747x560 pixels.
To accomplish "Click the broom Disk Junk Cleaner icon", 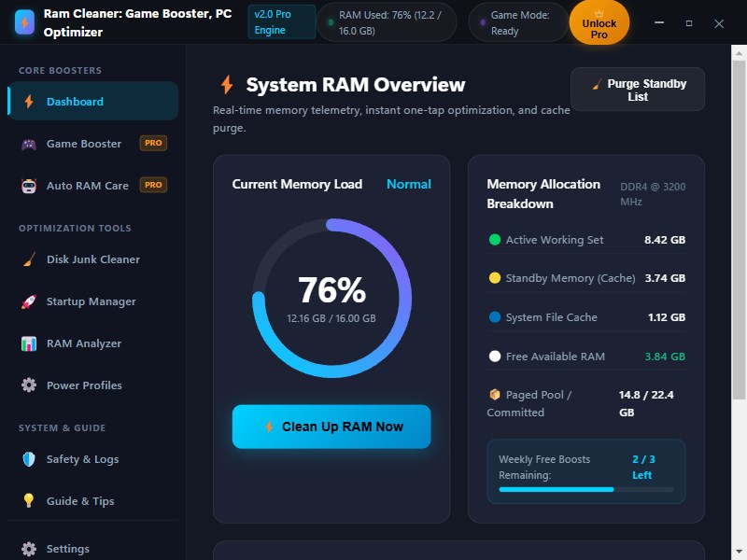I will (29, 259).
